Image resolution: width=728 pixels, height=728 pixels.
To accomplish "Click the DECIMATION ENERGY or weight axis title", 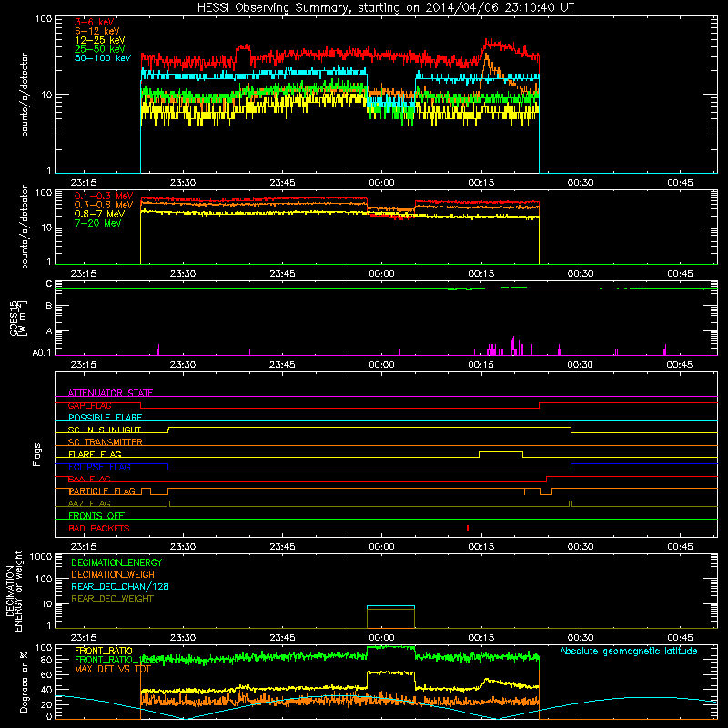I will pyautogui.click(x=15, y=591).
